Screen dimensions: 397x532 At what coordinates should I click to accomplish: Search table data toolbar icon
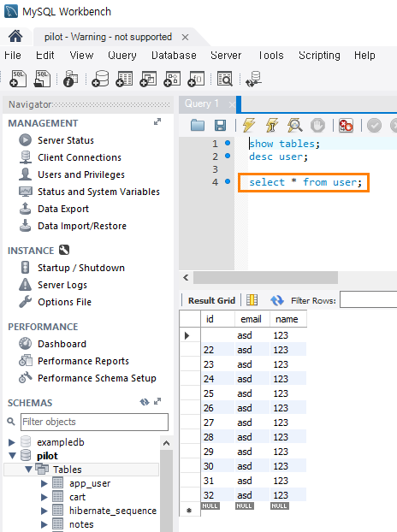(x=225, y=79)
